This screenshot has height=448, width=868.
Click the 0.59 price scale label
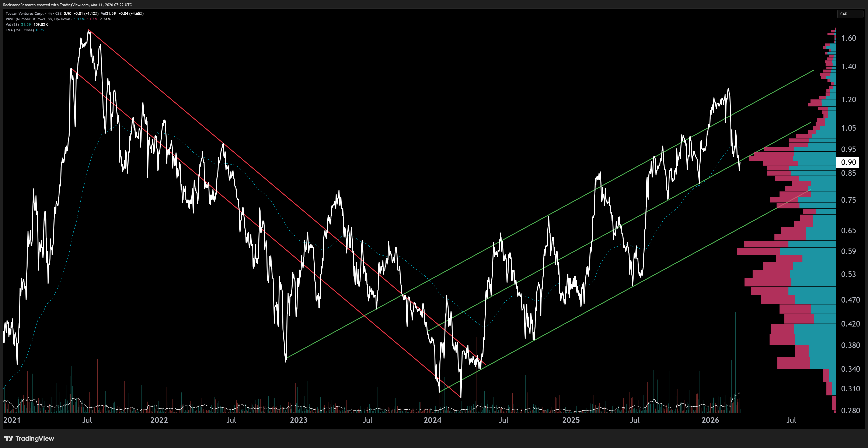(x=848, y=251)
